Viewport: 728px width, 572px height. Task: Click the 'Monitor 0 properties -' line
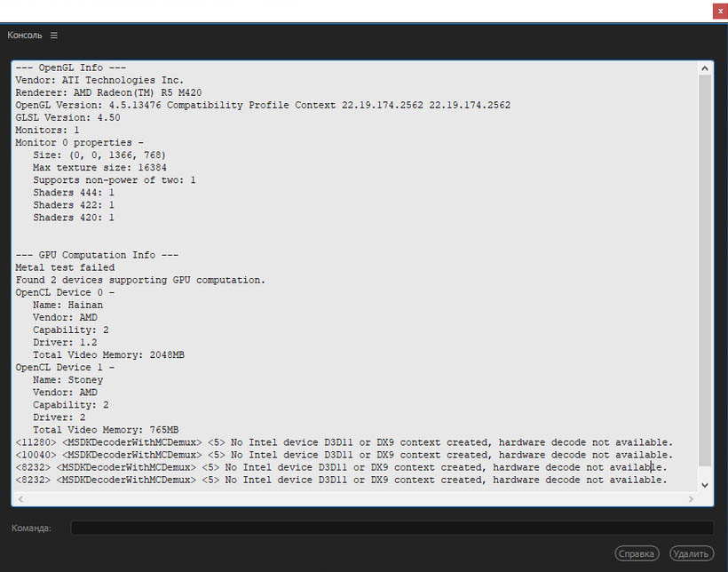(x=79, y=143)
